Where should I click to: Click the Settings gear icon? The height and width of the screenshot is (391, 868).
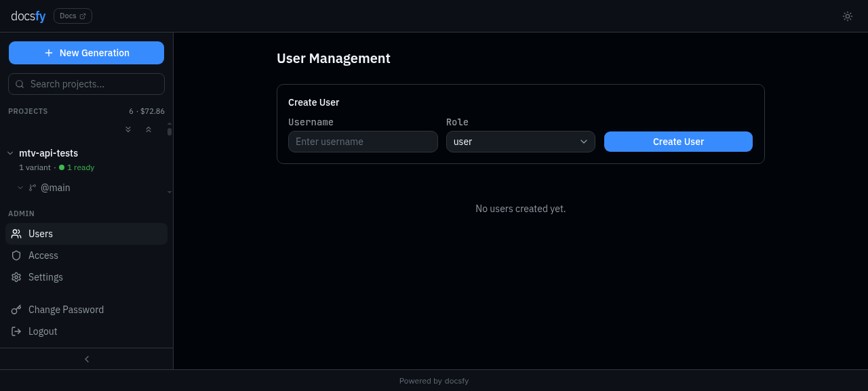point(16,277)
